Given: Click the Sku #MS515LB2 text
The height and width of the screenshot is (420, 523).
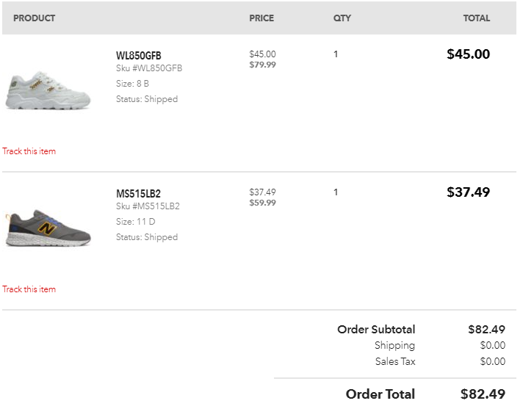Looking at the screenshot, I should 148,206.
